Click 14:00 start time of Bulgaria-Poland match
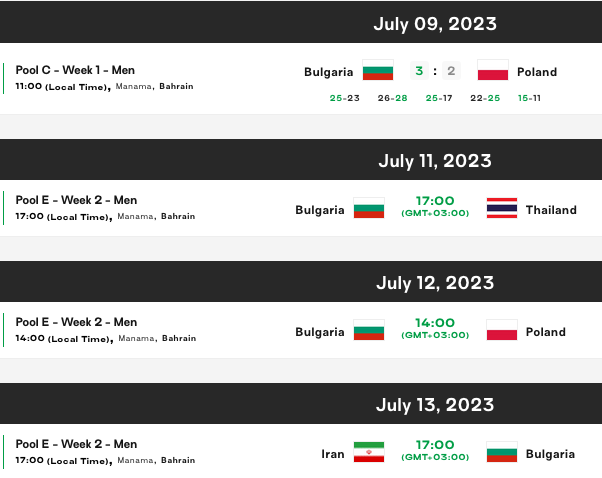602x478 pixels. [x=435, y=323]
